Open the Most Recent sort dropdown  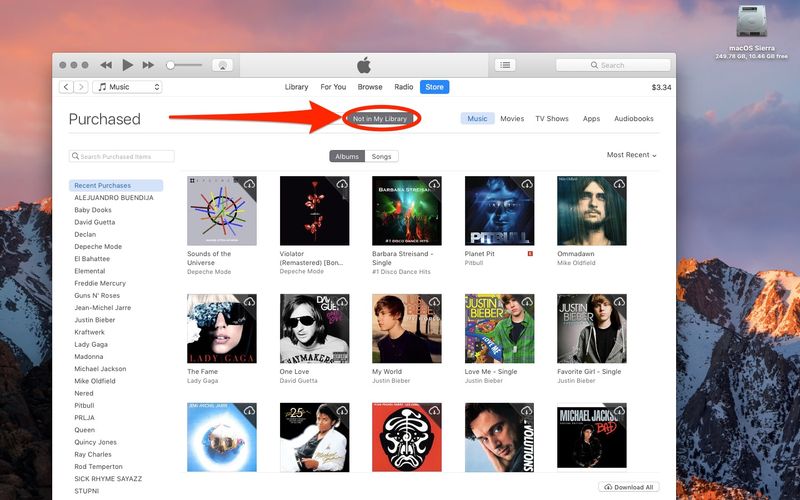(x=632, y=155)
